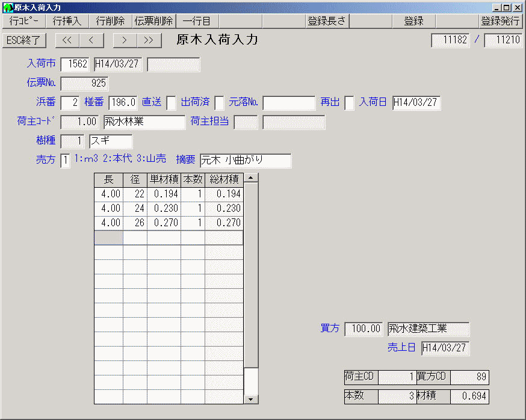This screenshot has height=420, width=526.
Task: Click the total record count 11210
Action: click(x=503, y=40)
